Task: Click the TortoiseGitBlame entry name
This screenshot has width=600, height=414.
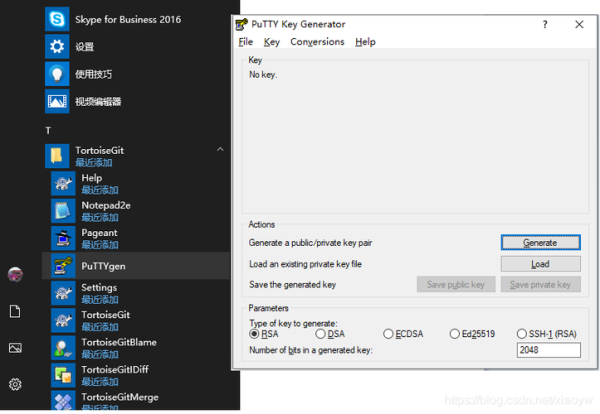Action: (x=119, y=342)
